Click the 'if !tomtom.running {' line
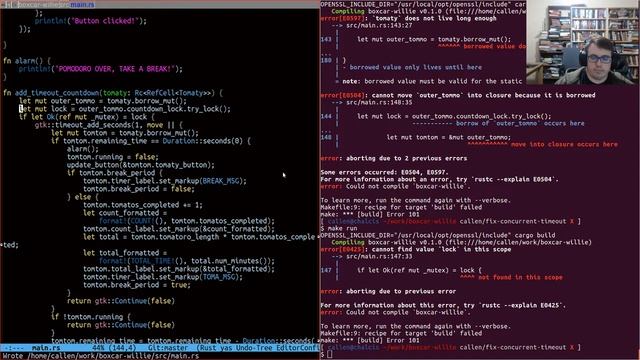The height and width of the screenshot is (360, 640). coord(91,317)
